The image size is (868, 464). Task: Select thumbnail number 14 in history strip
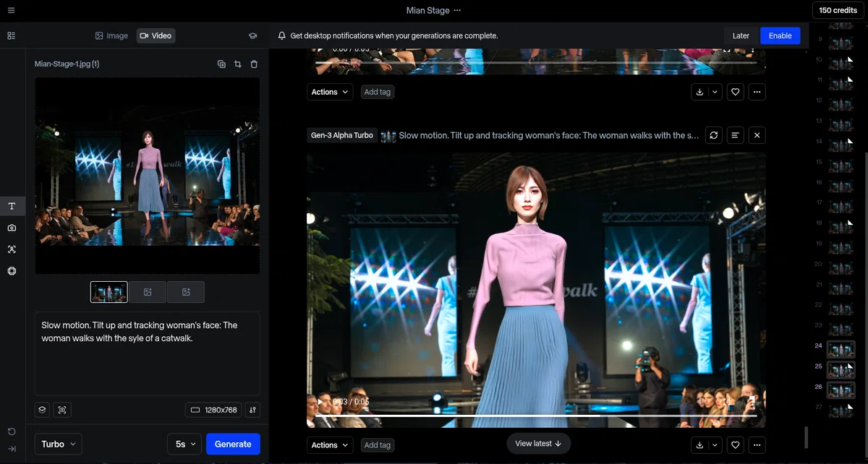coord(841,145)
